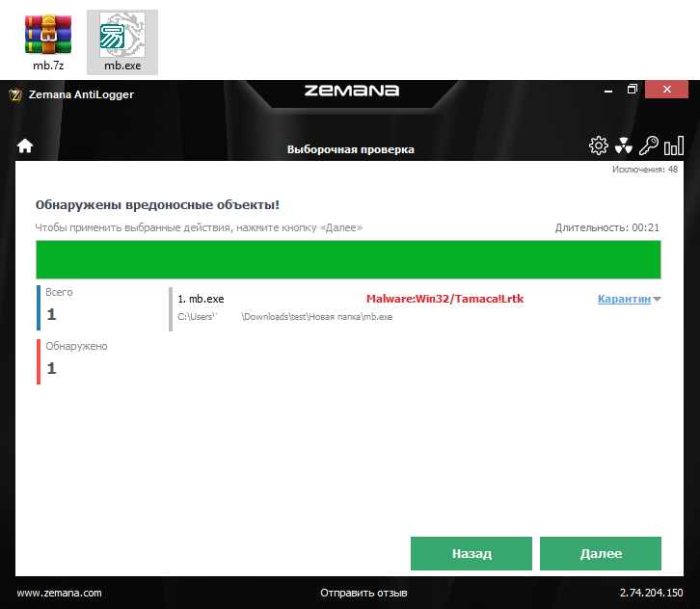Viewport: 700px width, 609px height.
Task: Open the statistics bar chart icon
Action: pos(674,146)
